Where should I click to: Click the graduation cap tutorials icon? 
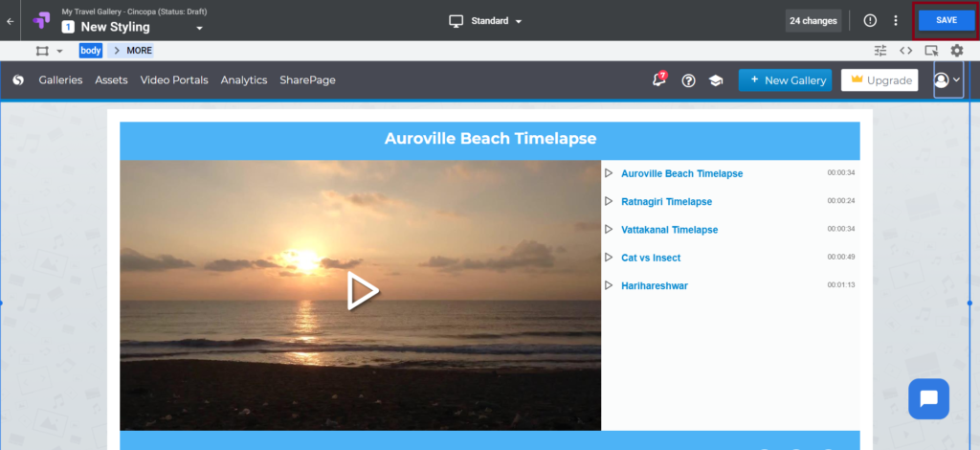pos(716,80)
